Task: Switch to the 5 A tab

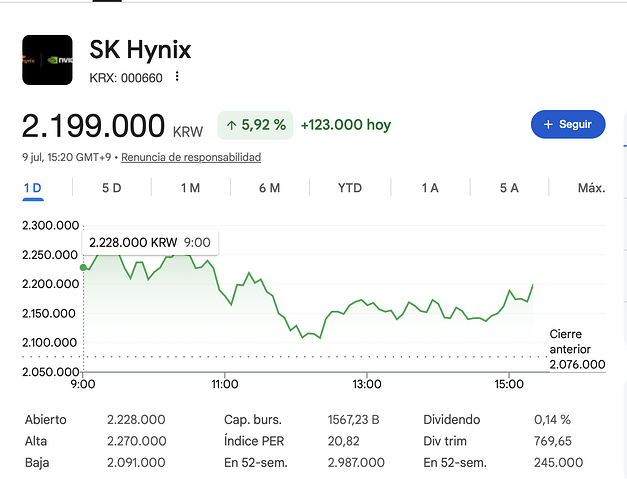Action: pos(509,188)
